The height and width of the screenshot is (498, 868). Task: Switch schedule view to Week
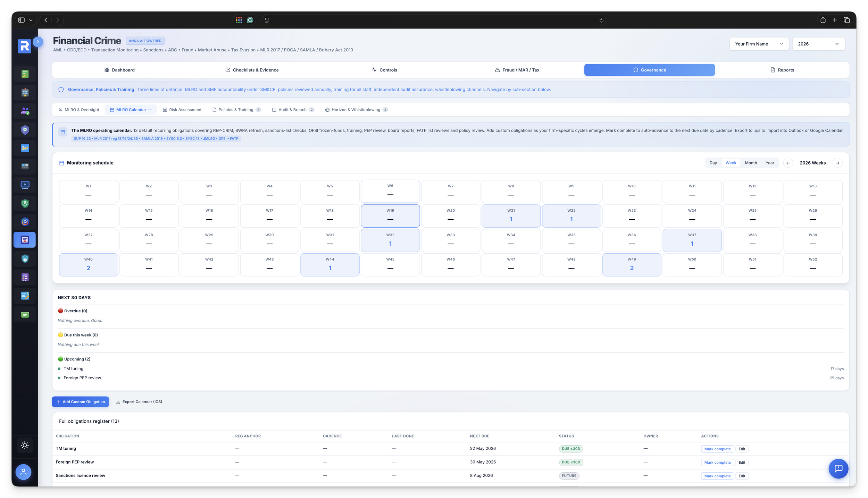731,163
